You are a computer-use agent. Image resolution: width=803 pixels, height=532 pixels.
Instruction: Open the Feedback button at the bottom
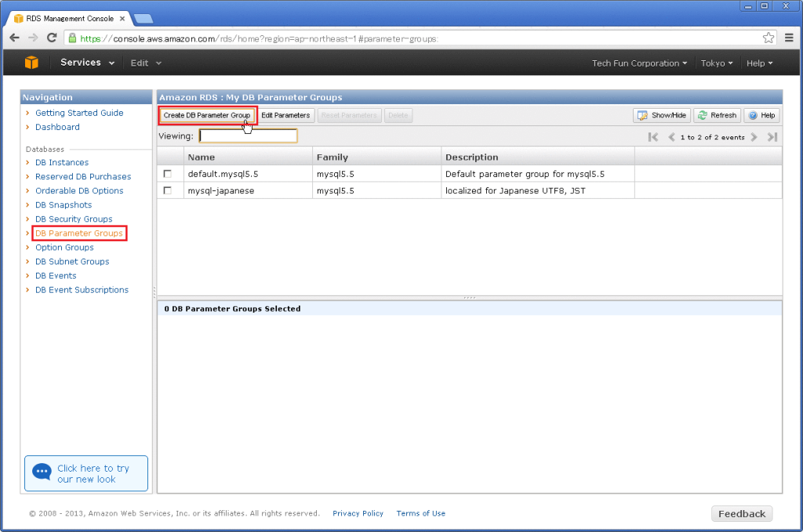coord(742,513)
